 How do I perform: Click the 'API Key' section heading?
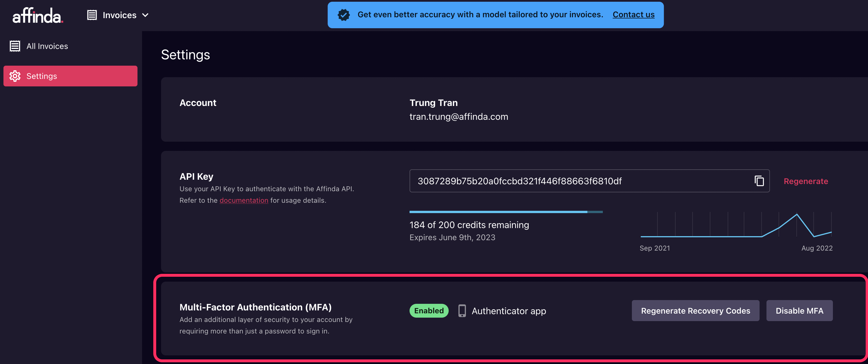tap(196, 177)
